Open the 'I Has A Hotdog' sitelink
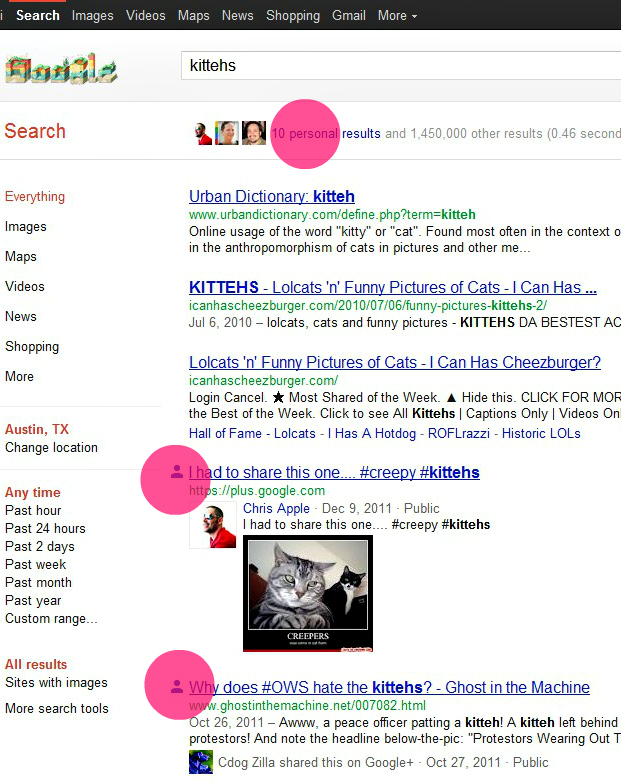The width and height of the screenshot is (621, 781). point(372,433)
